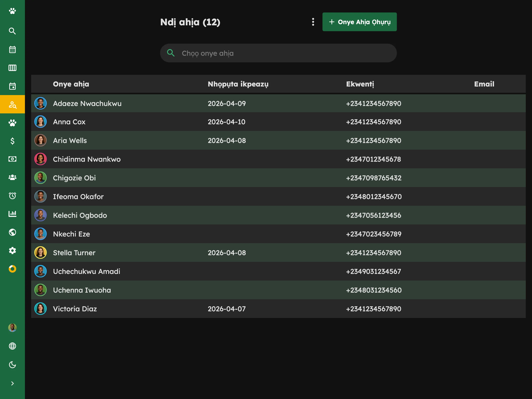Open Chigozie Obi client row
Image resolution: width=532 pixels, height=399 pixels.
click(x=278, y=178)
